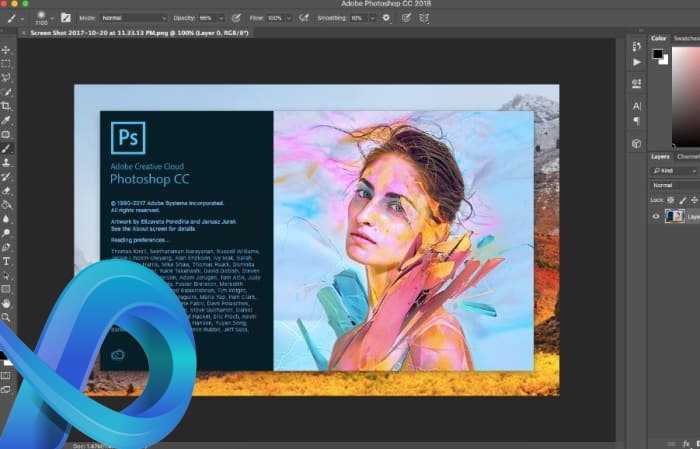Toggle the Brush Settings panel
Screen dimensions: 700x449
tap(66, 18)
